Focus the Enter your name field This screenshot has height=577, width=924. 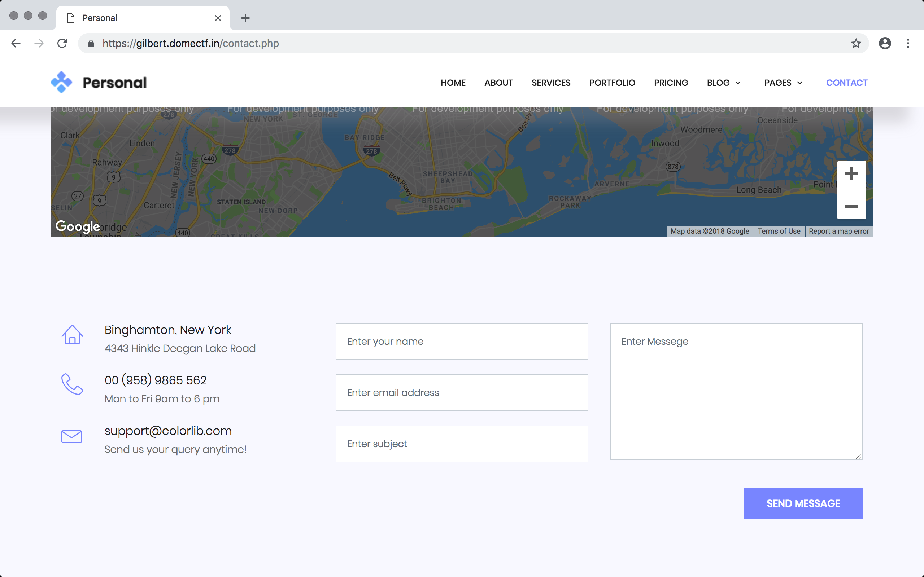click(x=461, y=342)
